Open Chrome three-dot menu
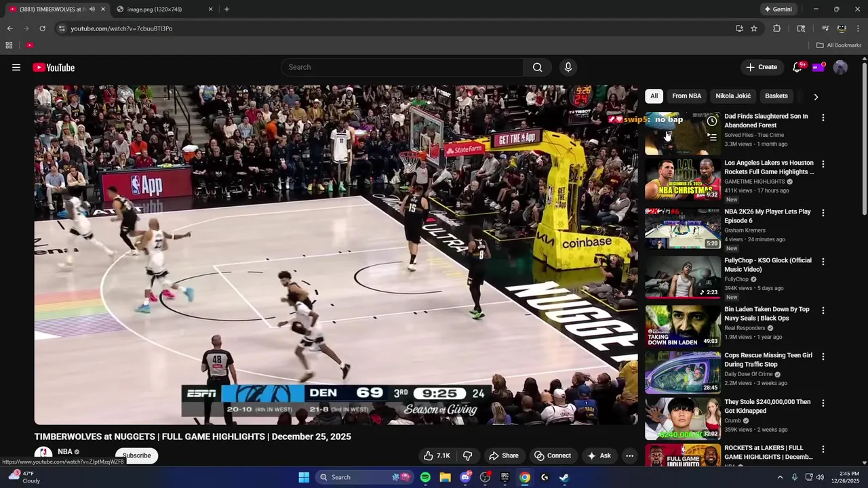Viewport: 868px width, 488px height. click(x=858, y=28)
